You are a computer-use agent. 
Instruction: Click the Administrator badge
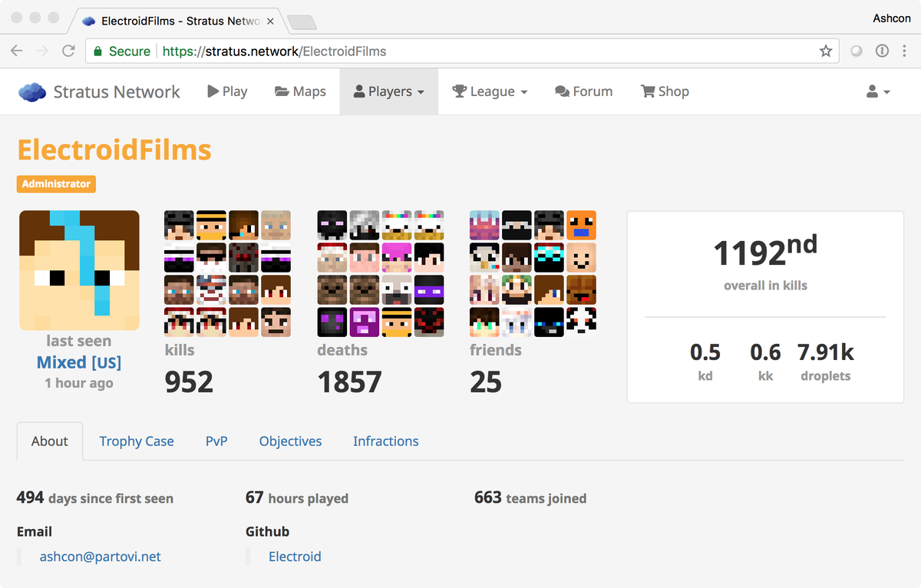click(x=56, y=184)
